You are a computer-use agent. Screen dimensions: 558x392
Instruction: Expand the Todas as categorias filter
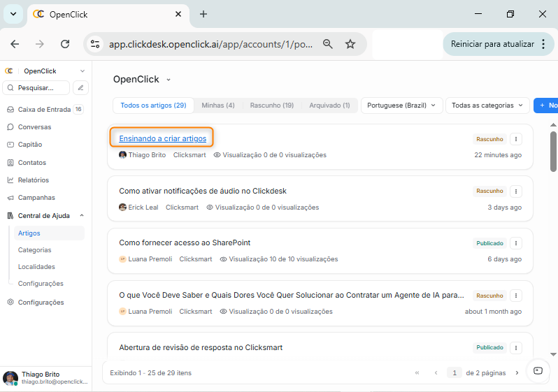click(x=487, y=106)
